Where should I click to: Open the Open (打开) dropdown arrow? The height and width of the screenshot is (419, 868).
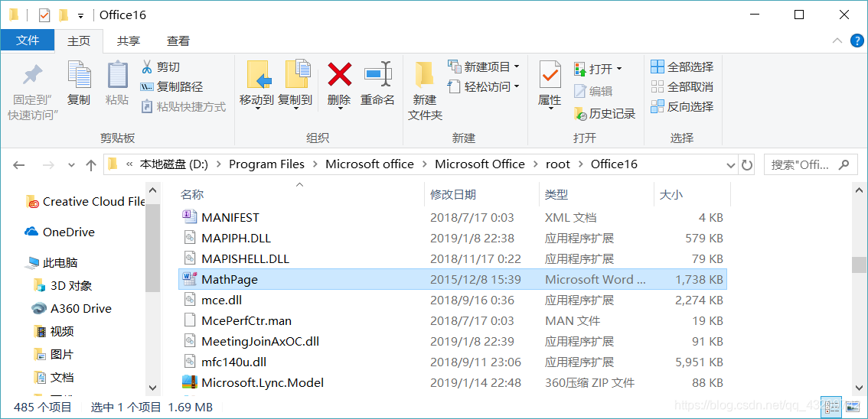coord(619,69)
